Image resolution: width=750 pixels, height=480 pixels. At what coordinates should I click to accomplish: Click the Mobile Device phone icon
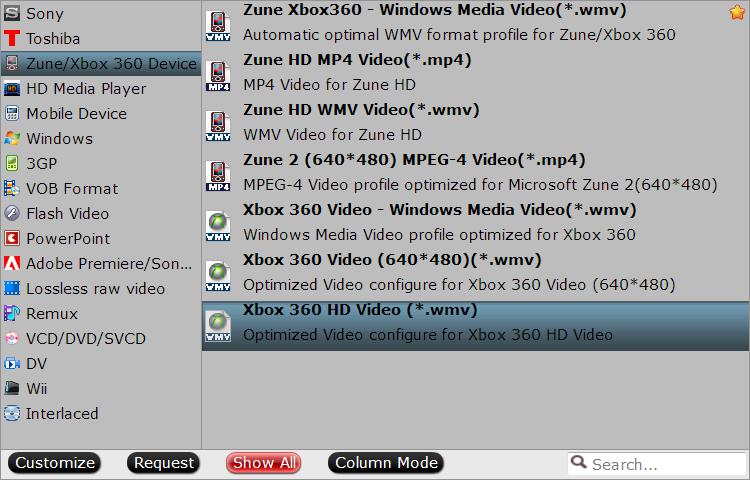pos(12,113)
